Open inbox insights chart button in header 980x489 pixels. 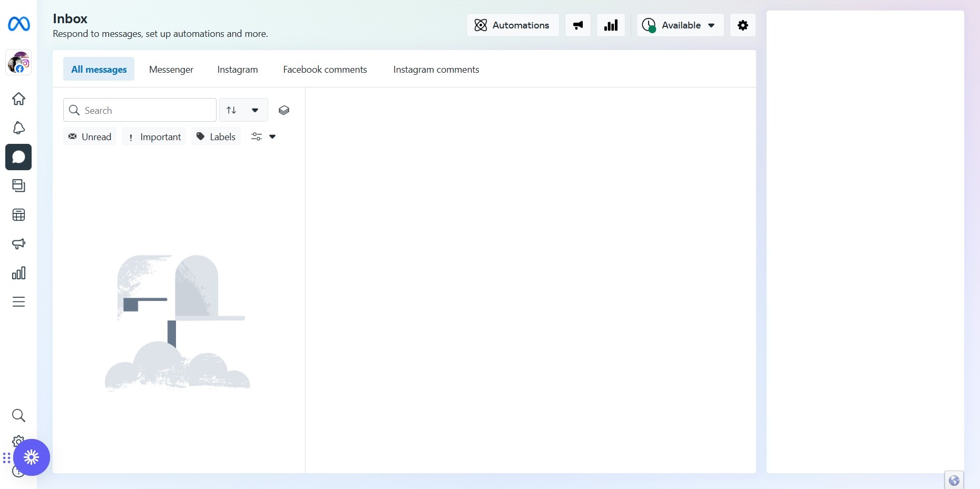[611, 25]
